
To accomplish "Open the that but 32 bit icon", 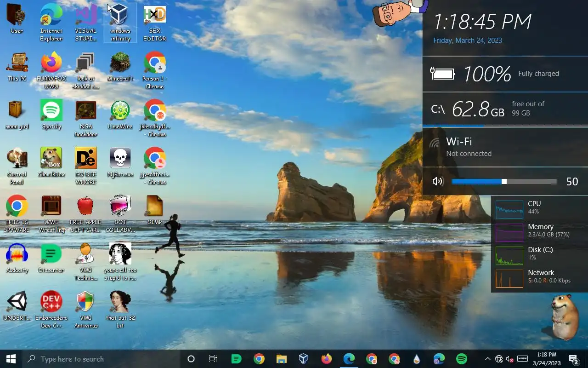I will [120, 310].
